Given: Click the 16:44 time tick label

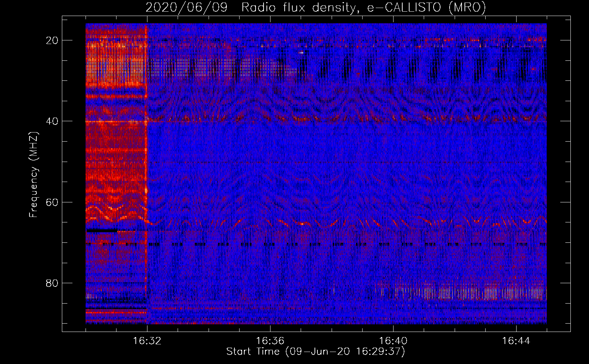Looking at the screenshot, I should pos(516,341).
